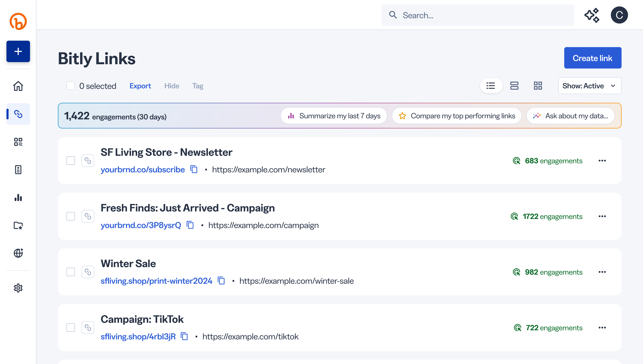View Analytics via the bar chart icon
643x364 pixels.
pos(18,198)
